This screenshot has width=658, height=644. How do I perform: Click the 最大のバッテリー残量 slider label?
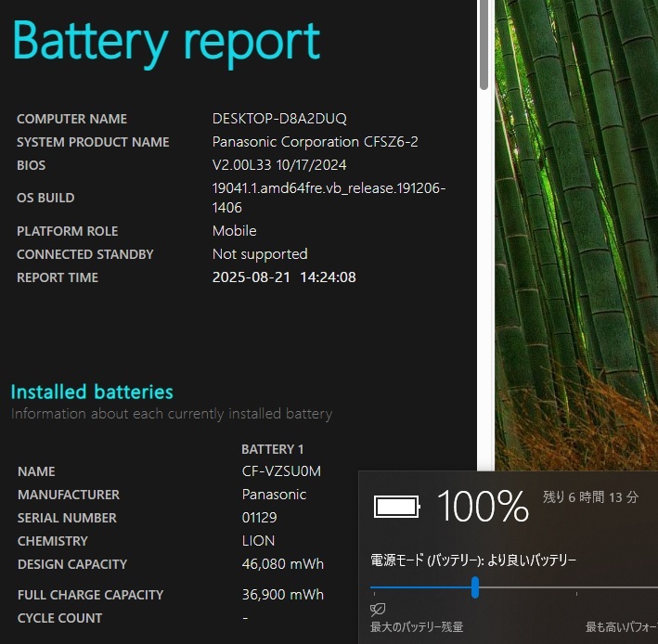coord(417,627)
